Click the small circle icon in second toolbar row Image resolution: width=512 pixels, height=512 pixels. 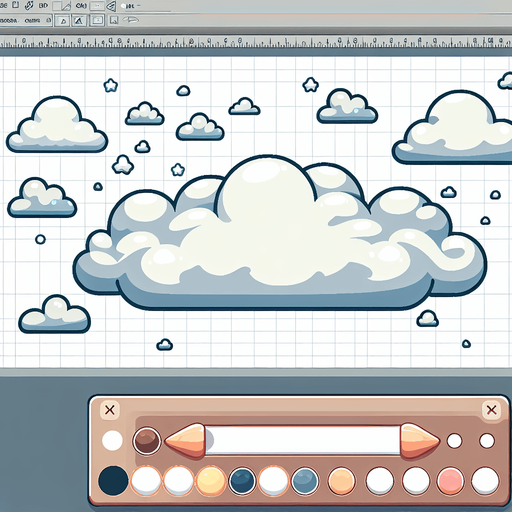coord(49,20)
